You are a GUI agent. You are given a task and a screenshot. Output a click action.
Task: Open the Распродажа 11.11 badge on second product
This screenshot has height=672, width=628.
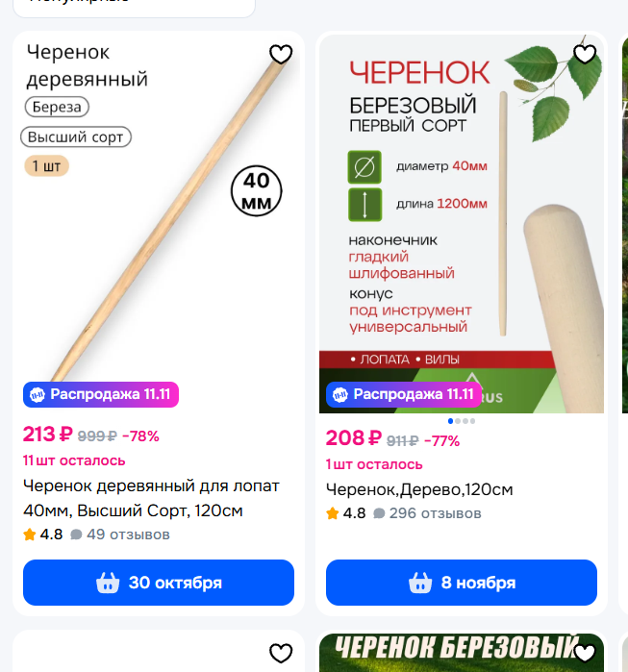[x=404, y=394]
